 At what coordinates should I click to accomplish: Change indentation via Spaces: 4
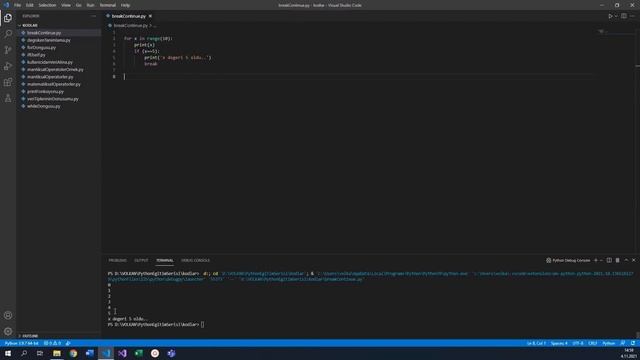559,343
